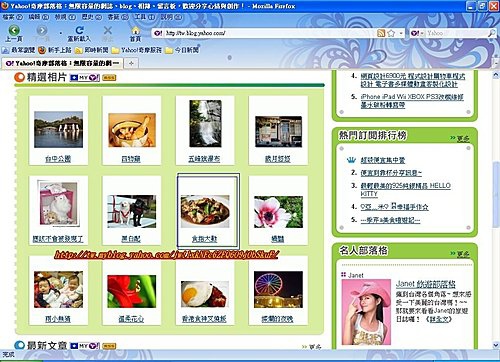Click the orange RSS badge beside 最新文章
The width and height of the screenshot is (500, 362).
tap(109, 346)
